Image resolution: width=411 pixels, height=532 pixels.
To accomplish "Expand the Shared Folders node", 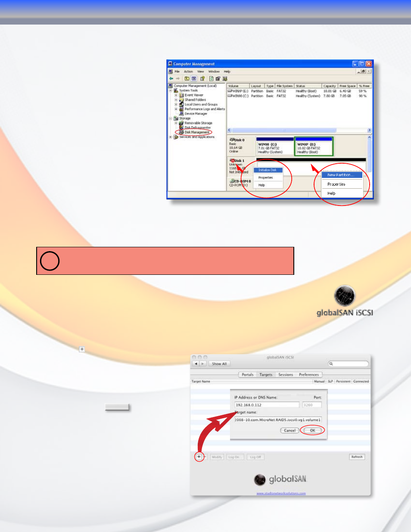I will pyautogui.click(x=176, y=100).
